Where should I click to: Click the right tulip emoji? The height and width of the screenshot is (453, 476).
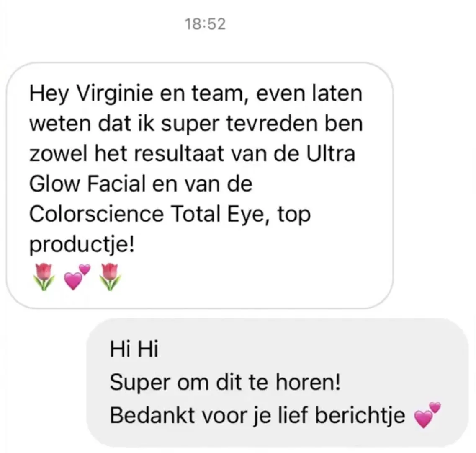pyautogui.click(x=110, y=277)
